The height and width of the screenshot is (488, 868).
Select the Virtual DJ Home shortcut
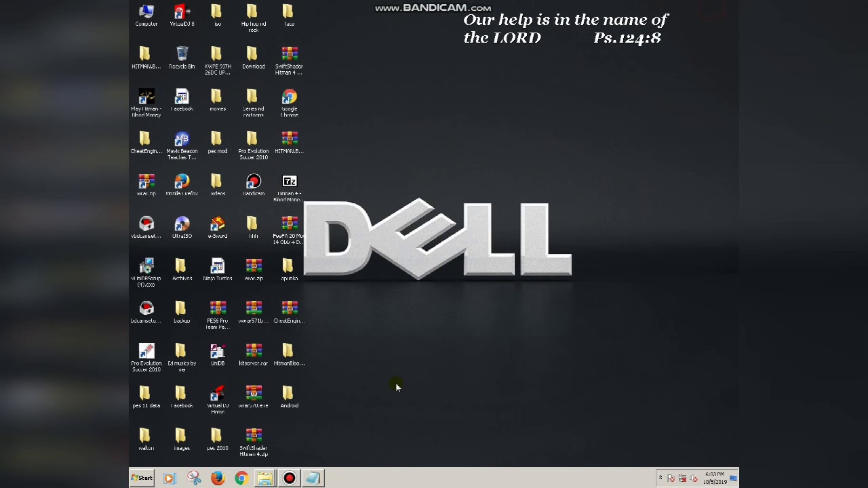[217, 401]
